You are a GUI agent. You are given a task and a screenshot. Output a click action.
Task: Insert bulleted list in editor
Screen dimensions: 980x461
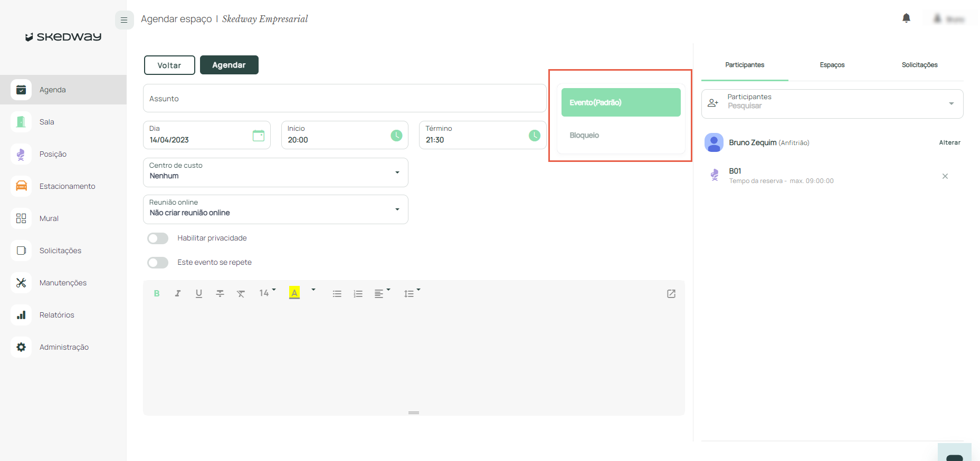[x=337, y=294]
